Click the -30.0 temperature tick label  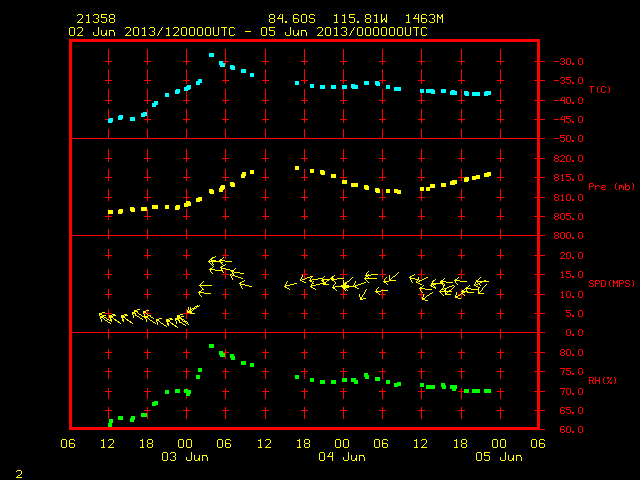569,62
